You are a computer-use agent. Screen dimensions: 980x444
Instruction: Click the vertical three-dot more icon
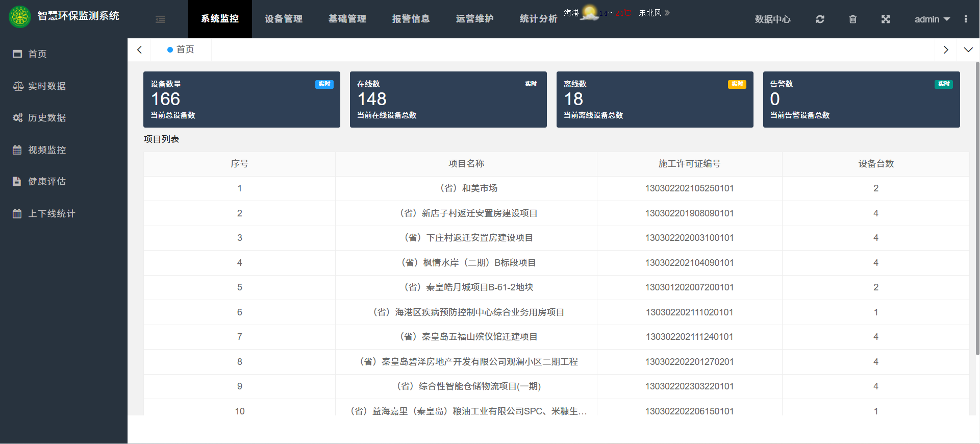965,19
